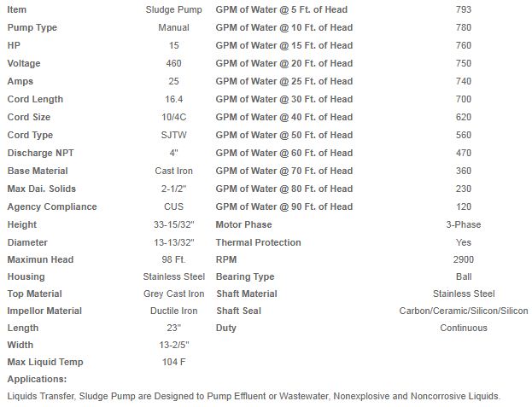Screen dimensions: 532x407
Task: Click the "Sludge Pump" item value
Action: pos(173,9)
